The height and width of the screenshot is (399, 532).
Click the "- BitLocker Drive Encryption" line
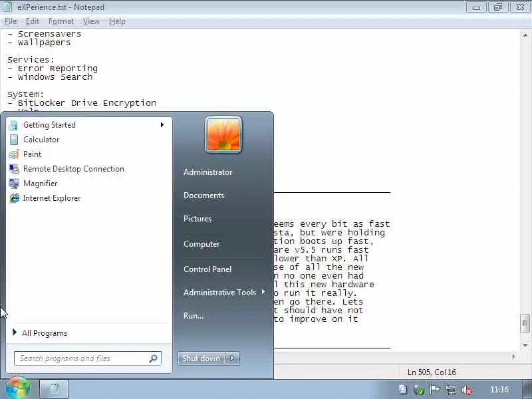click(82, 103)
